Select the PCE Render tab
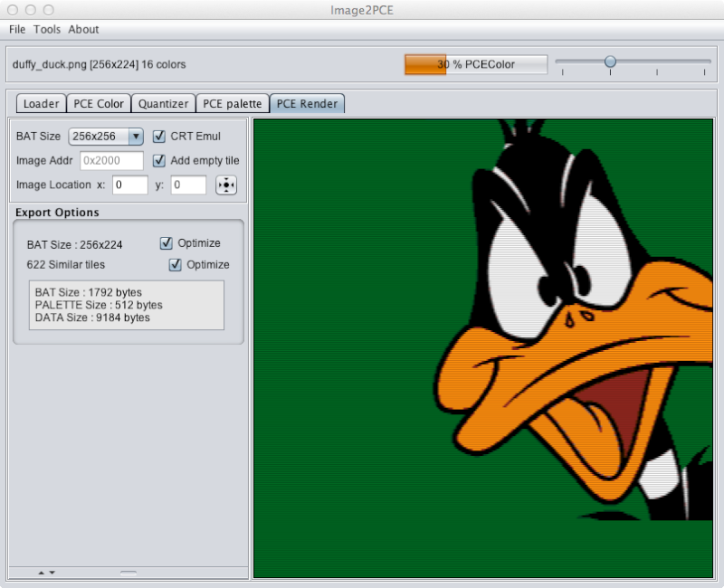The image size is (724, 588). coord(307,103)
